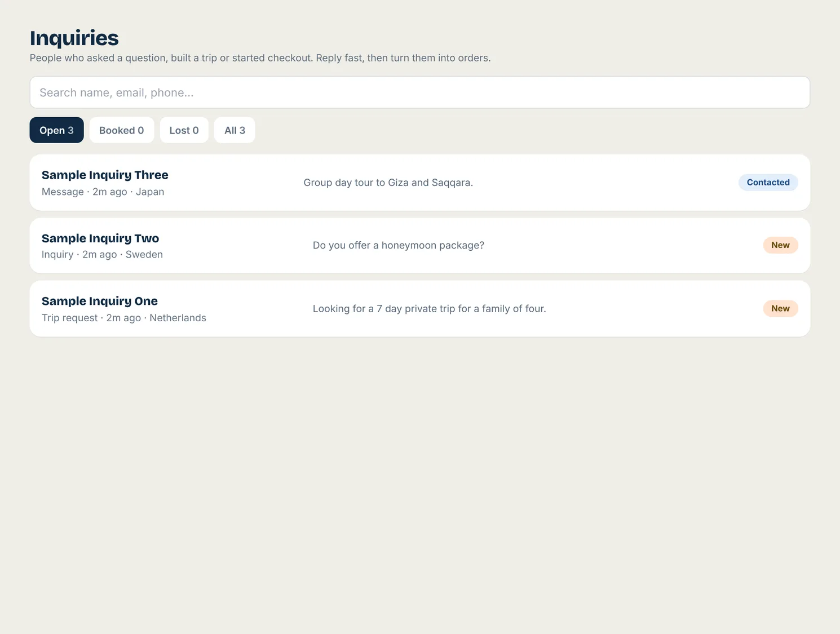Click the 'Message · 2m ago · Japan' line
The height and width of the screenshot is (634, 840).
pos(103,192)
